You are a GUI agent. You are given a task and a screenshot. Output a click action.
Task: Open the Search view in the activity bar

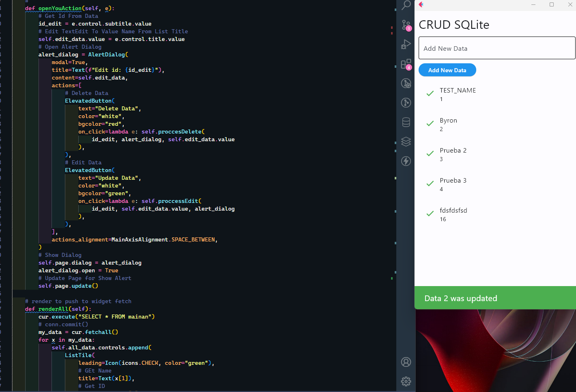tap(406, 6)
